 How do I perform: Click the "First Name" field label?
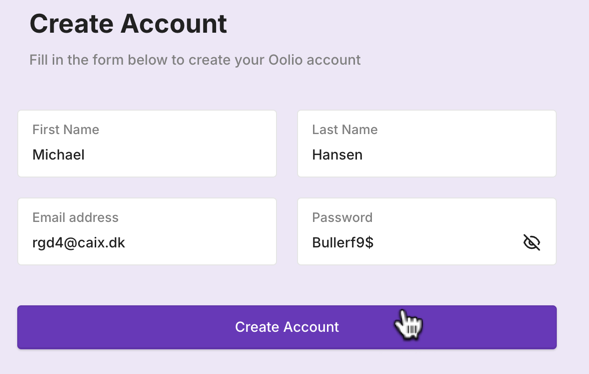66,130
